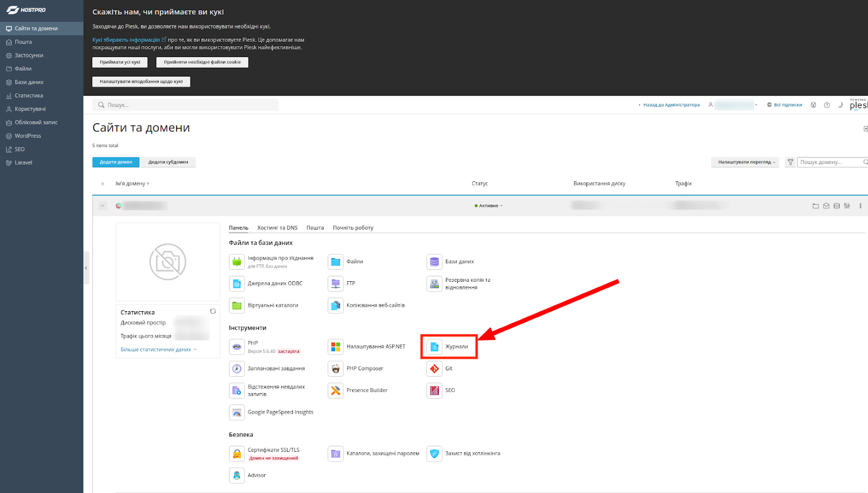
Task: Click the help question mark icon
Action: (x=827, y=105)
